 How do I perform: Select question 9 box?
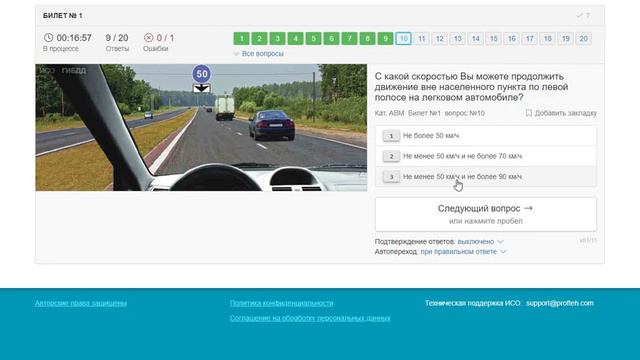(x=385, y=39)
